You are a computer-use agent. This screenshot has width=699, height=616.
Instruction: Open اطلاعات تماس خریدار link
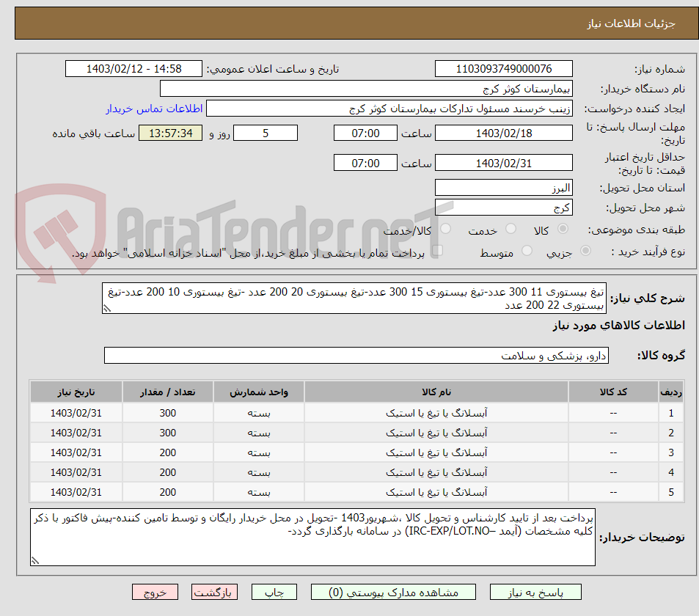pos(154,109)
